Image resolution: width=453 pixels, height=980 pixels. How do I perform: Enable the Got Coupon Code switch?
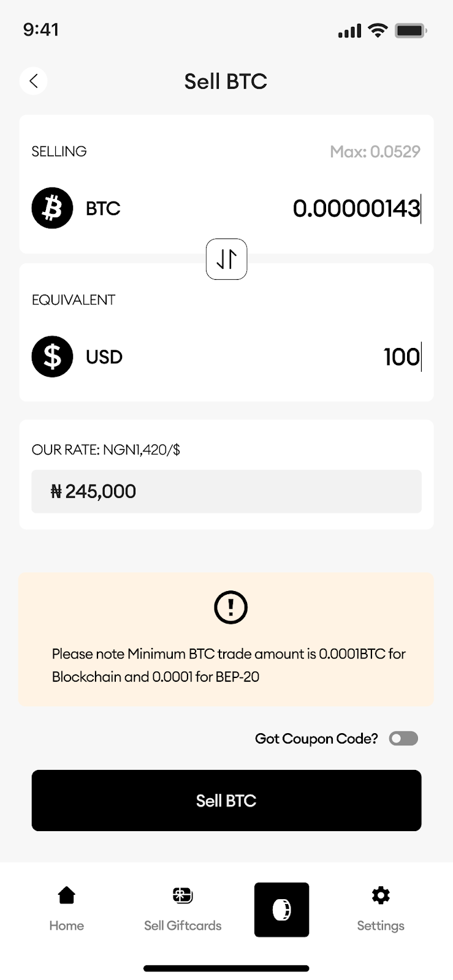403,739
